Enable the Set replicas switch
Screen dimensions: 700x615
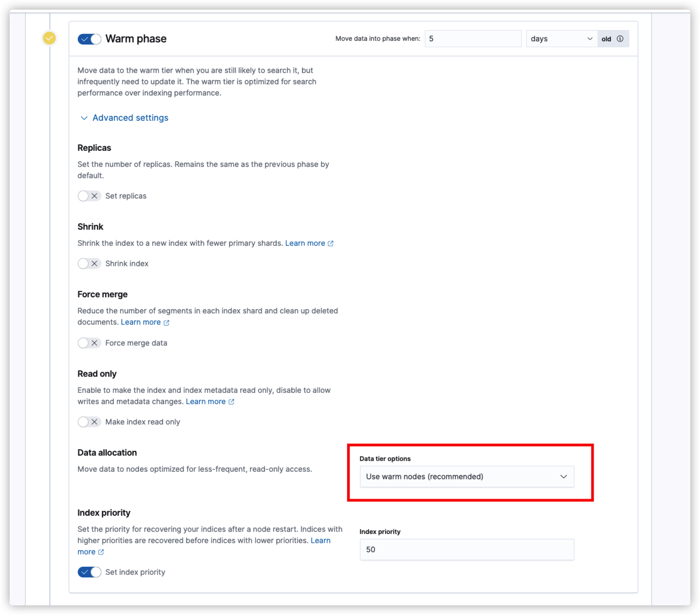pyautogui.click(x=89, y=196)
